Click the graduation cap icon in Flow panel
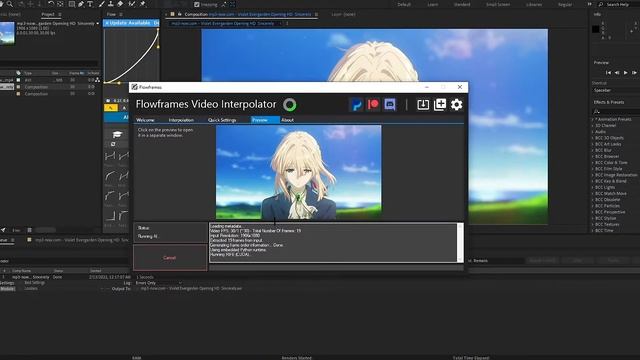This screenshot has height=360, width=640. pos(117,135)
